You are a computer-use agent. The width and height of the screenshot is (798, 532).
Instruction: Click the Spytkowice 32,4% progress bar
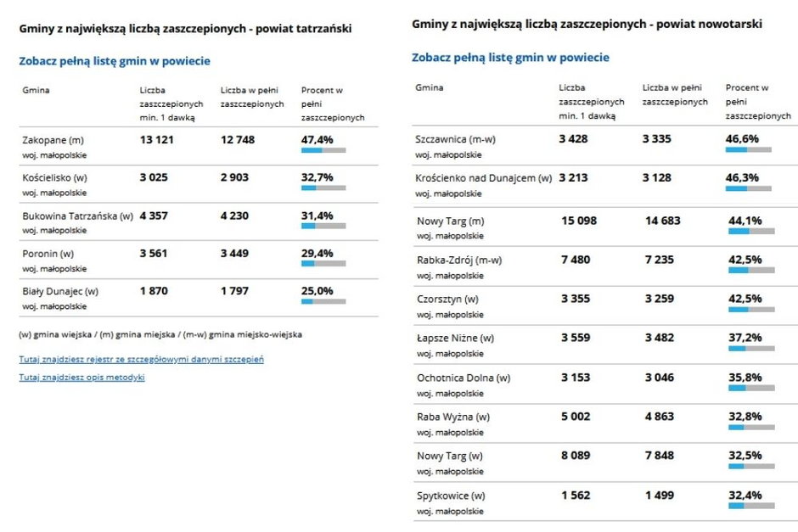click(751, 506)
